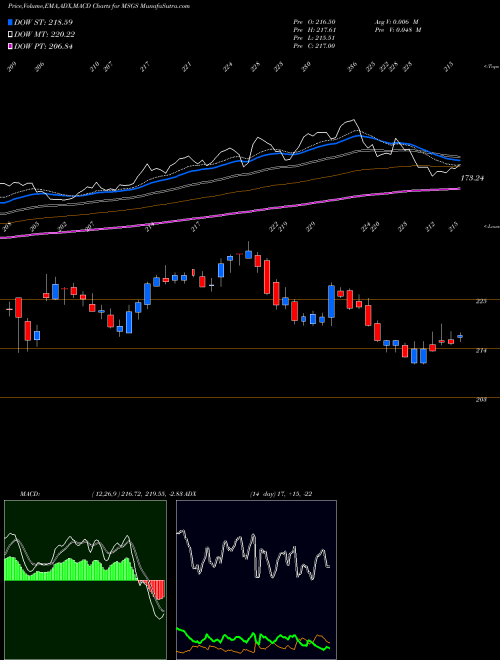Click the 'MACD:' panel heading
500x660 pixels.
29,494
